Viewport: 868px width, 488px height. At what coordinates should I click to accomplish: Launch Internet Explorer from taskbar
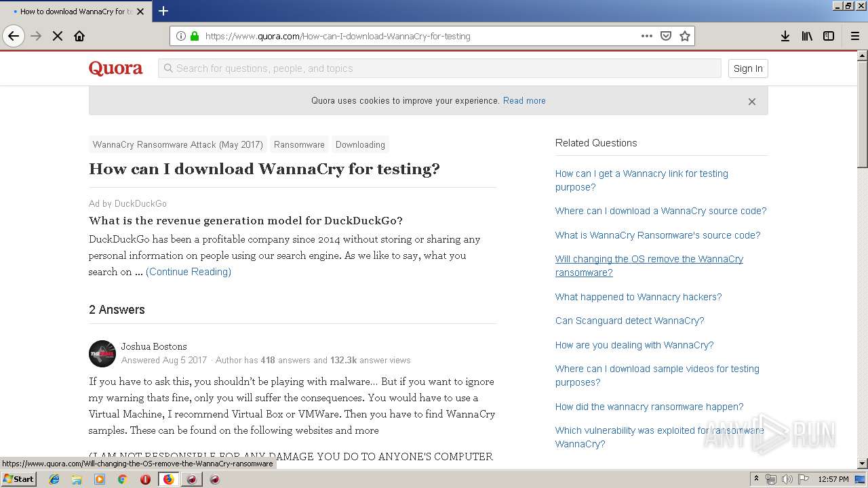click(54, 479)
